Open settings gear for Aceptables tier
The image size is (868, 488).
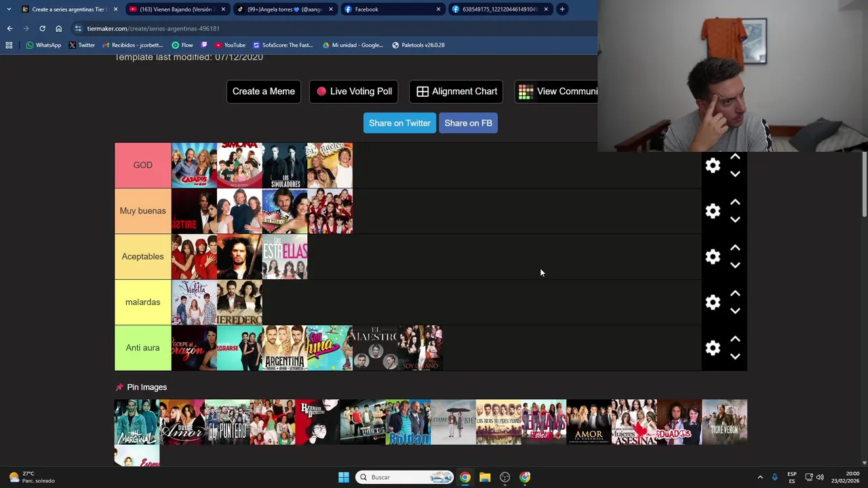713,256
